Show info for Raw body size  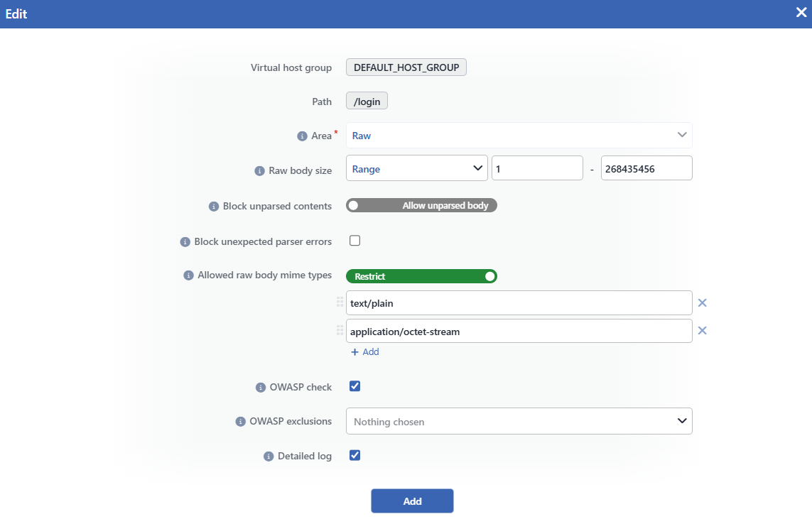(259, 171)
